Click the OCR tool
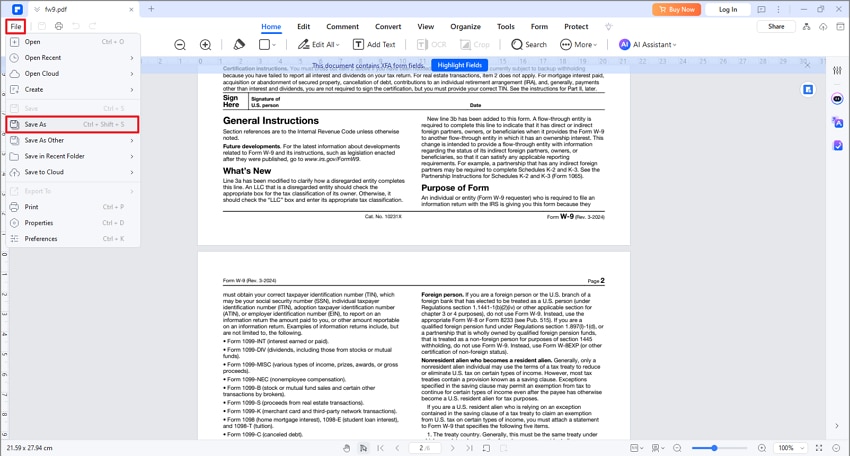 [432, 44]
